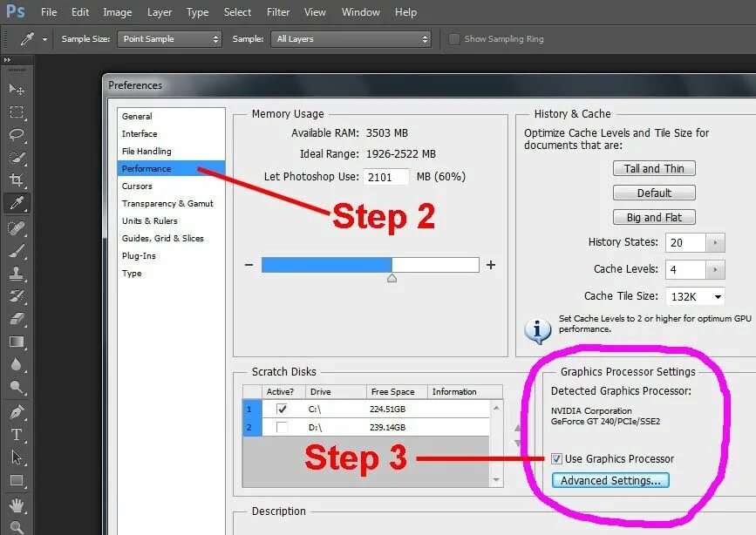Click the info icon in History & Cache

point(537,330)
